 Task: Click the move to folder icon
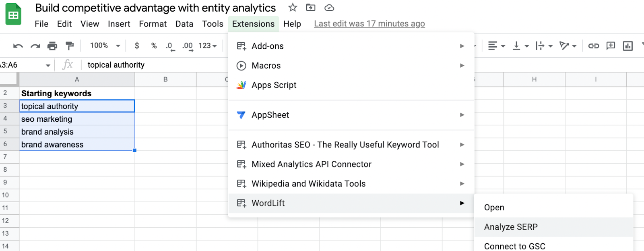coord(311,8)
